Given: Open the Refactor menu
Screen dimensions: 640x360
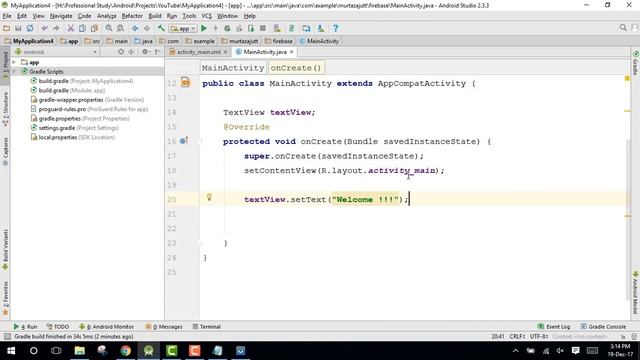Looking at the screenshot, I should pyautogui.click(x=132, y=16).
